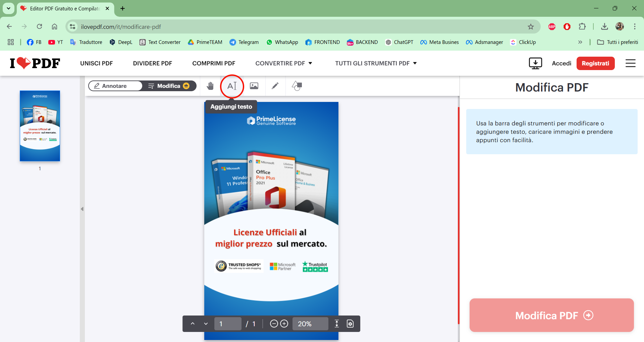Expand TUTTI GLI STRUMENTI PDF dropdown
The image size is (644, 342).
click(376, 63)
